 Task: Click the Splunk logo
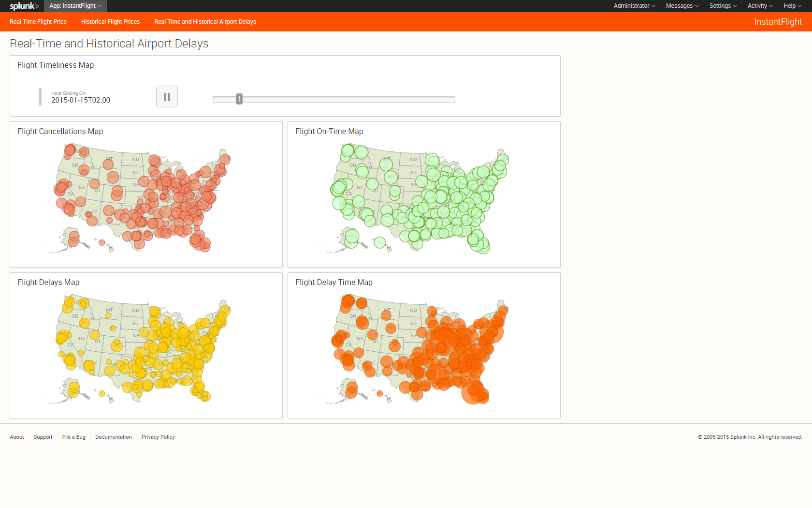tap(24, 6)
